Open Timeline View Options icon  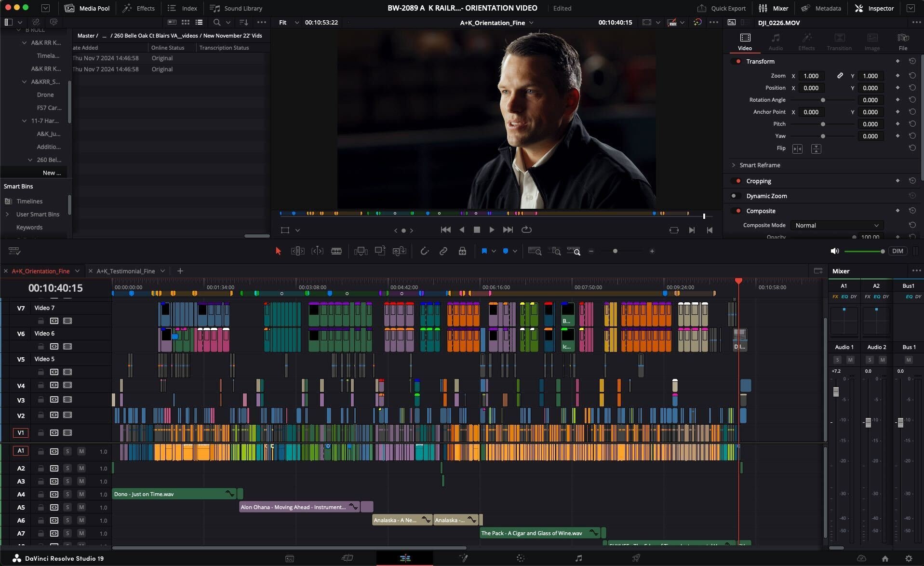click(x=14, y=251)
